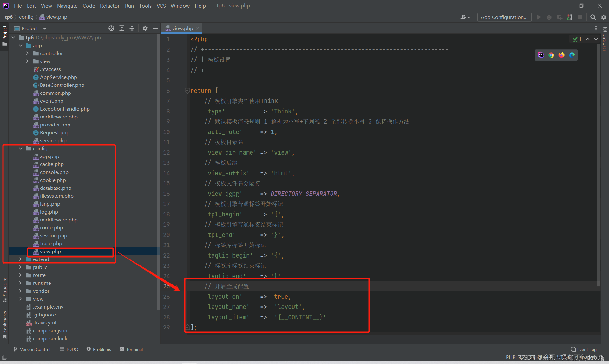Open the Refactor menu
Viewport: 609px width, 364px height.
(x=109, y=6)
